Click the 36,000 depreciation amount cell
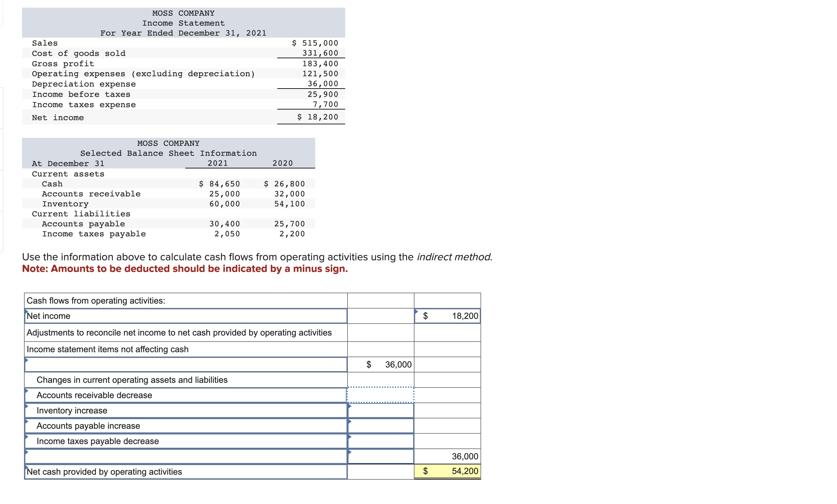Viewport: 837px width, 504px height. (381, 365)
